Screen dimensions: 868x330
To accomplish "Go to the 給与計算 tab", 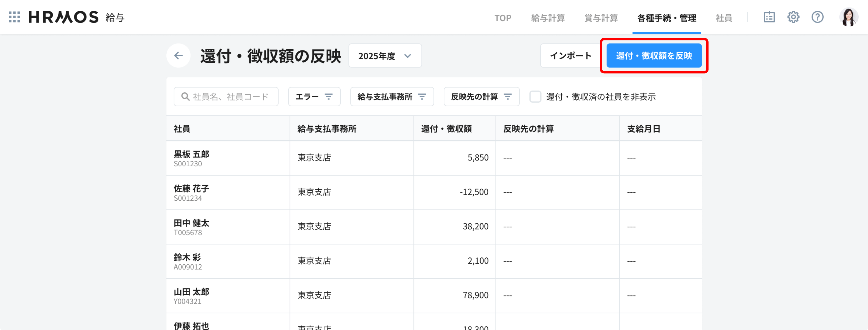I will click(x=547, y=18).
